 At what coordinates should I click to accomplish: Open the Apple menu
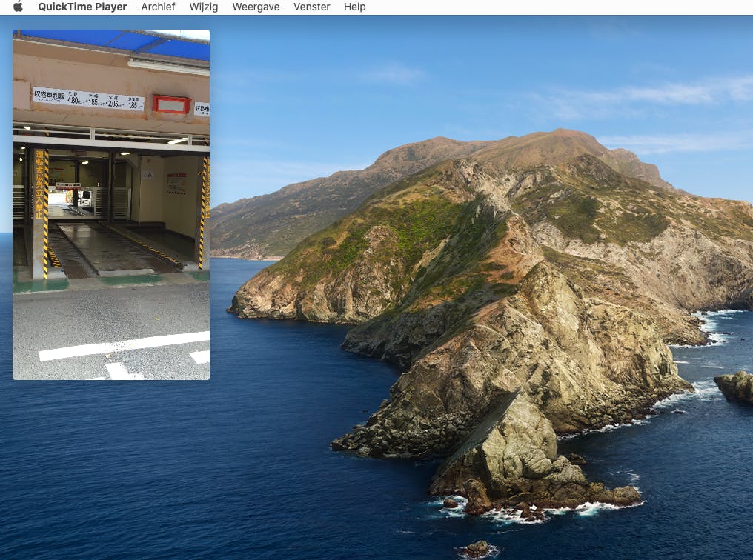(18, 7)
